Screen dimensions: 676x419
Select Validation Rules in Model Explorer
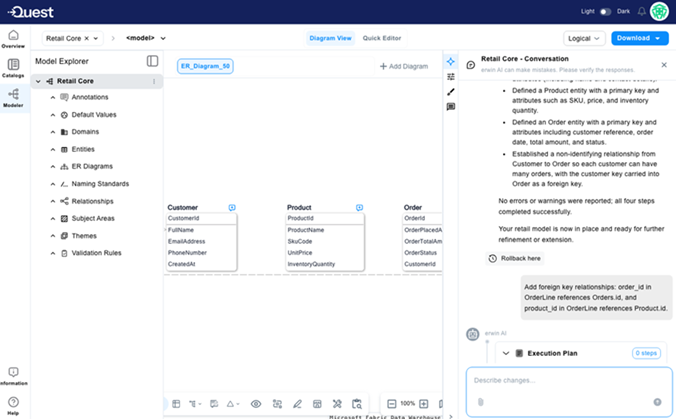click(96, 253)
